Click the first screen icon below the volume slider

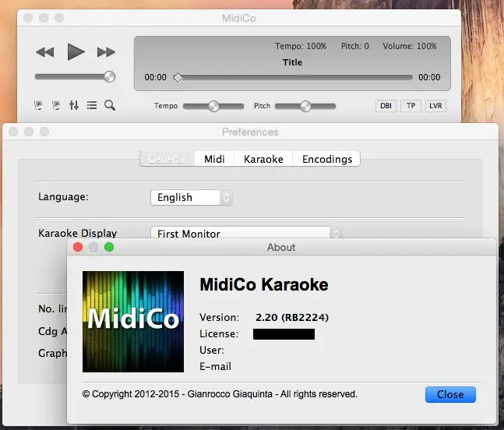(x=38, y=105)
